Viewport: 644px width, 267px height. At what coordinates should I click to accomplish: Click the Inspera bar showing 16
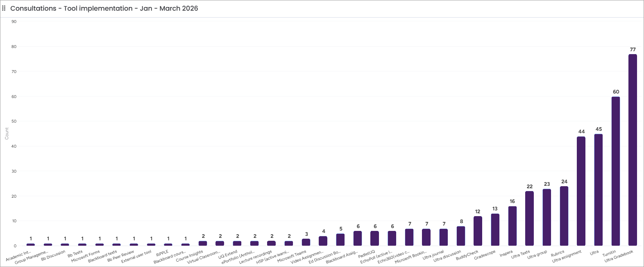point(512,226)
